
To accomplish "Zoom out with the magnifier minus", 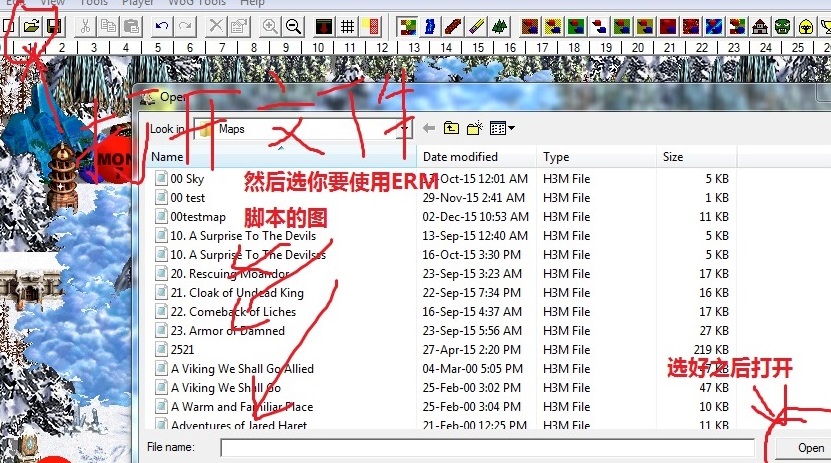I will 293,26.
